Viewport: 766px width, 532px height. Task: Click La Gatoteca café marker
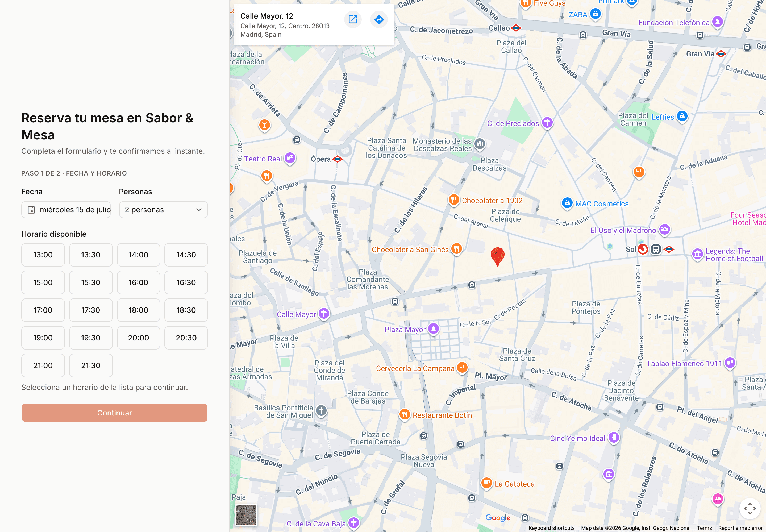[487, 483]
